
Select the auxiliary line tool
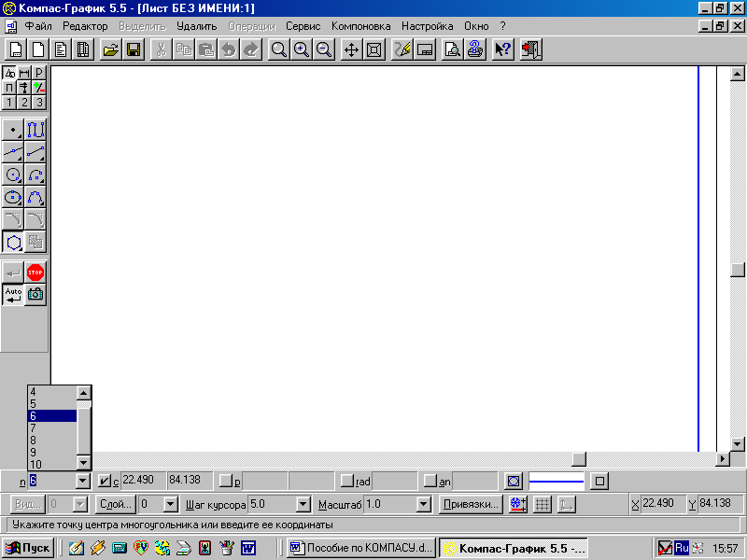click(x=13, y=152)
